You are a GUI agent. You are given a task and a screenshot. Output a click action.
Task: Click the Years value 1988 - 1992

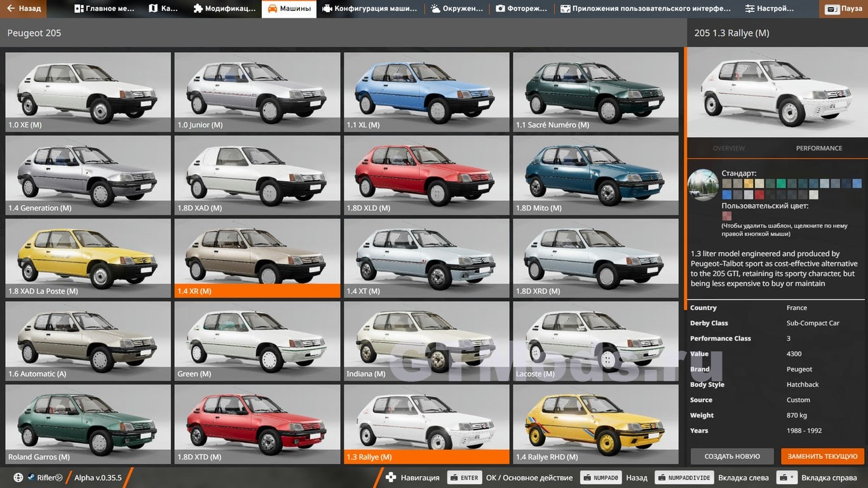[804, 430]
